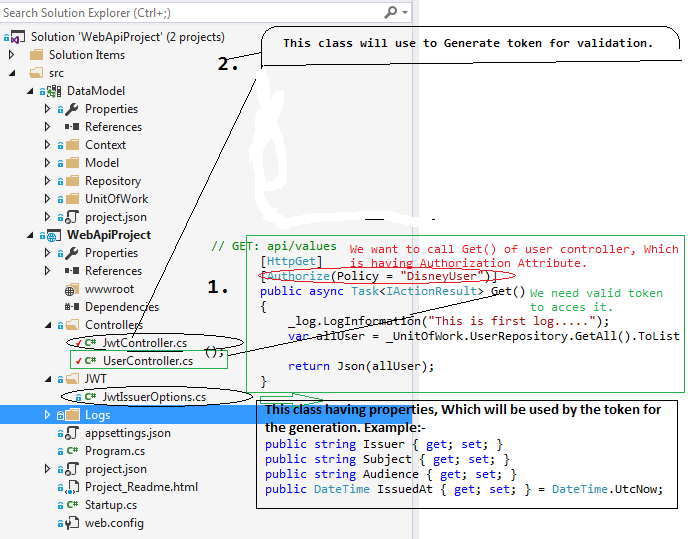The width and height of the screenshot is (694, 539).
Task: Collapse the DataModel project node
Action: click(x=30, y=91)
